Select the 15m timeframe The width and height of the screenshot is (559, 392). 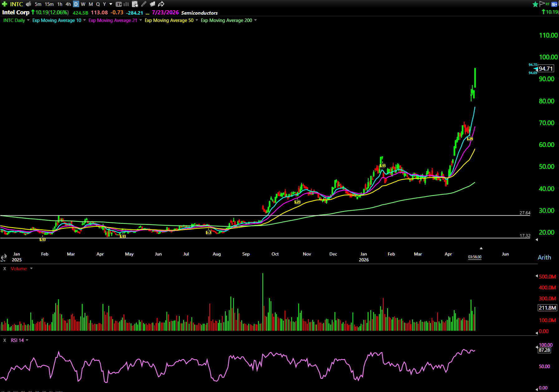[49, 4]
